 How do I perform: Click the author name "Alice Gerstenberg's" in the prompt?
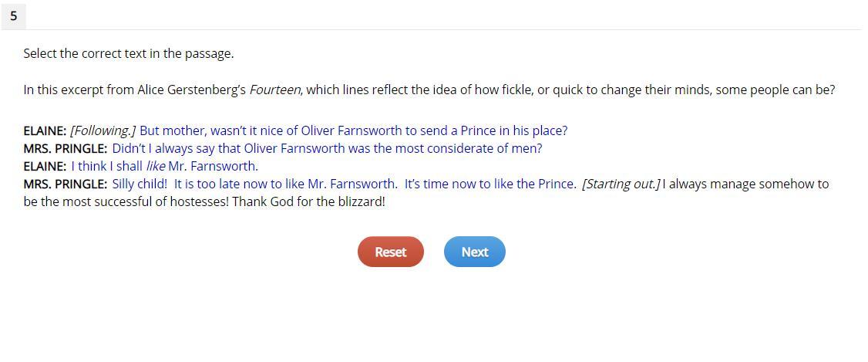coord(191,90)
